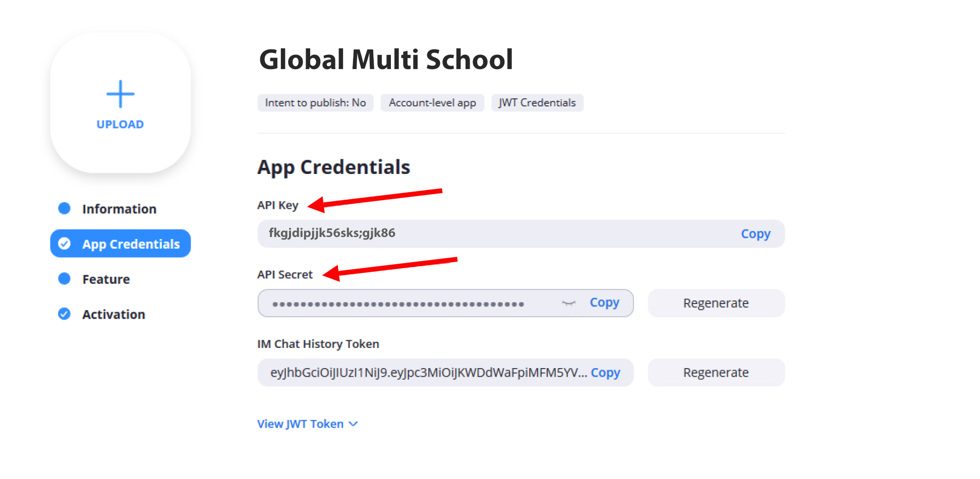This screenshot has width=980, height=479.
Task: Click the Global Multi School title
Action: (386, 59)
